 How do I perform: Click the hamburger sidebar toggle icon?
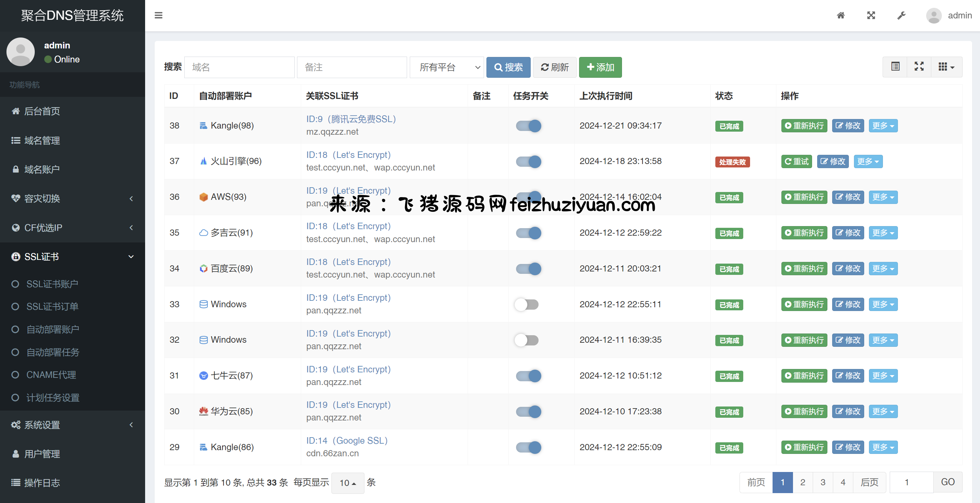[x=158, y=15]
